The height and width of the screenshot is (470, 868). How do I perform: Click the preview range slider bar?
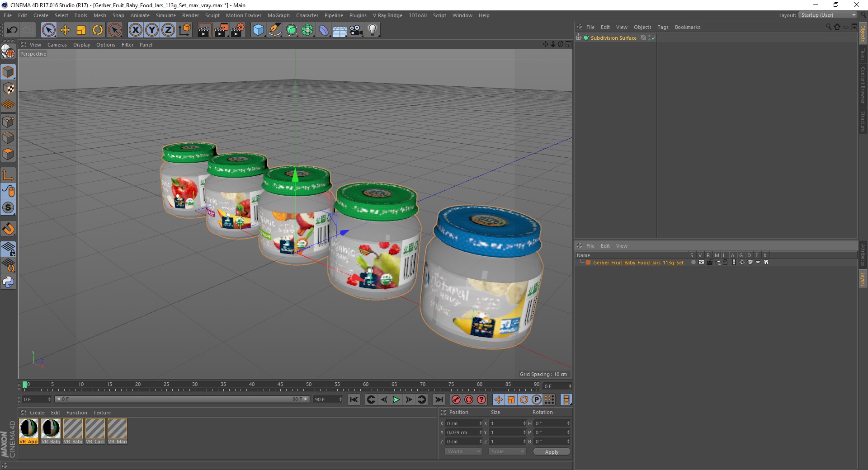point(182,399)
